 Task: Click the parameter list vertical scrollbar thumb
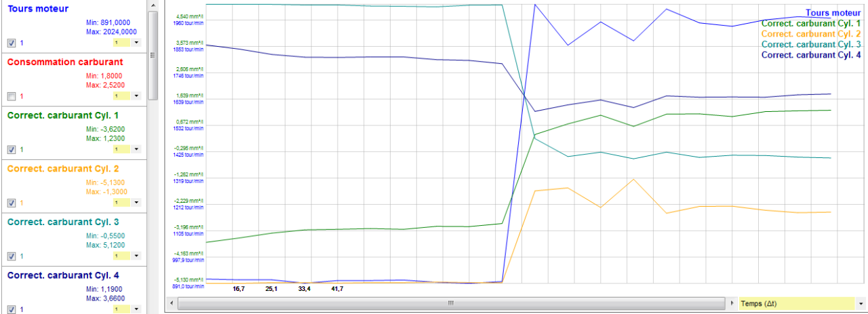153,54
